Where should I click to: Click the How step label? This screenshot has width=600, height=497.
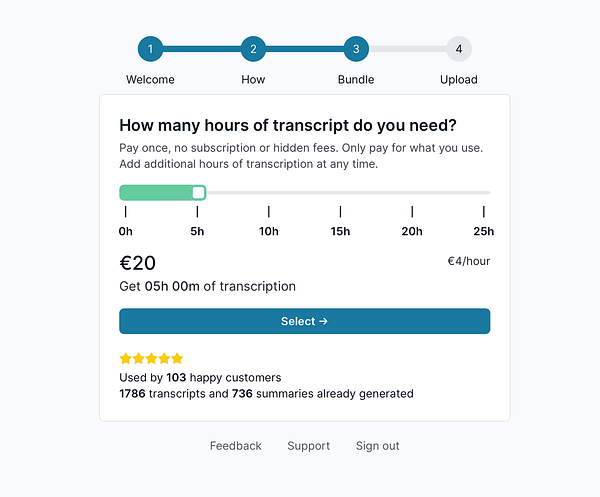tap(253, 80)
